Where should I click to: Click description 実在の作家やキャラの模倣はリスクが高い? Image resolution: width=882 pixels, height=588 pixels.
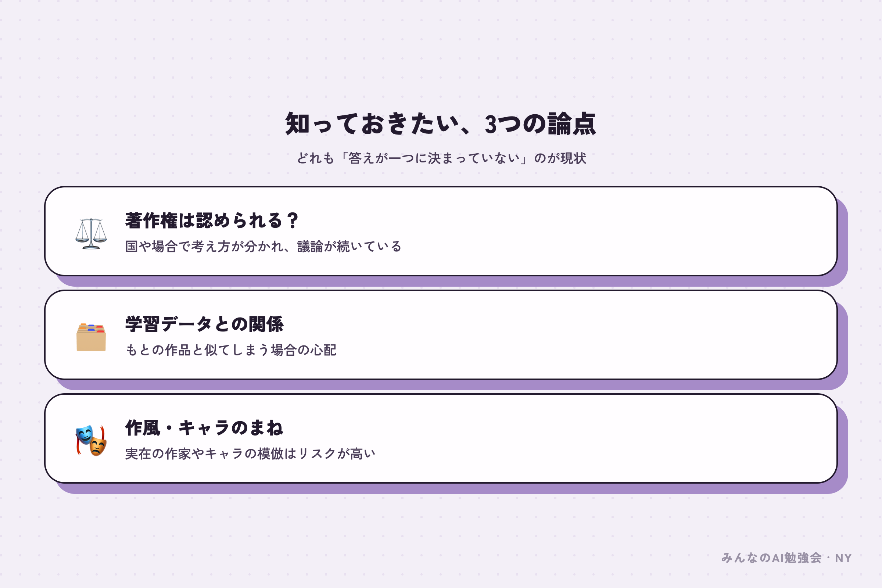click(250, 453)
